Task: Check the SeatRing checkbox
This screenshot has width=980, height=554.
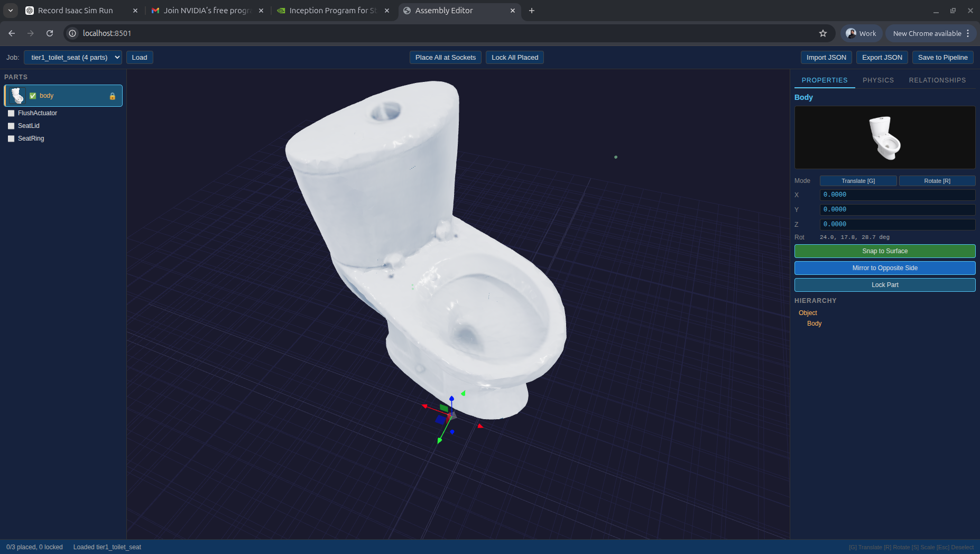Action: (11, 138)
